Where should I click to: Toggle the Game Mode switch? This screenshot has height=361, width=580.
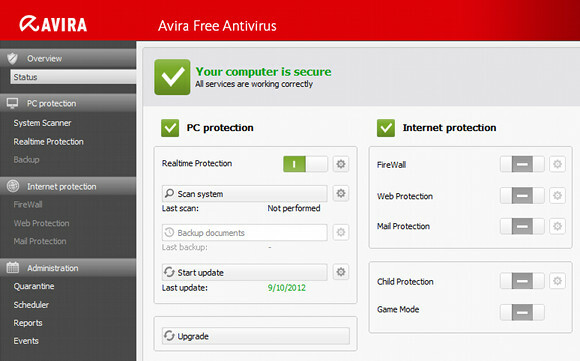522,312
